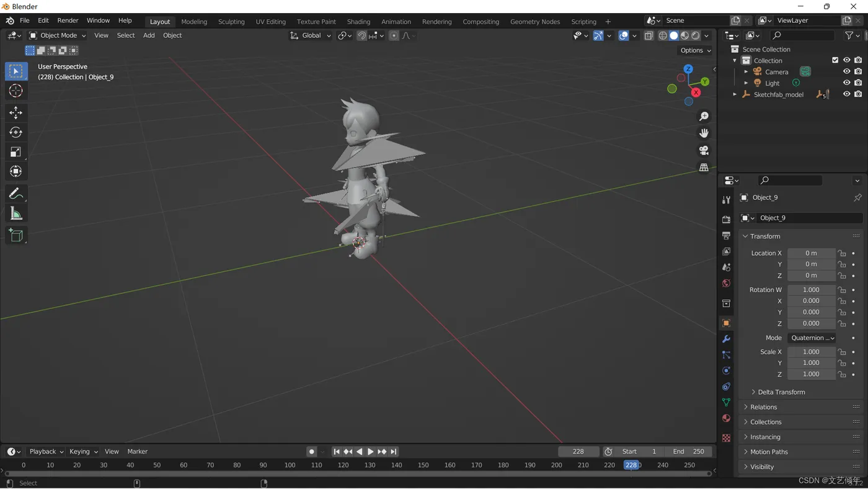Screen dimensions: 868x489
Task: Uncheck the Collection exclude checkbox
Action: (835, 60)
